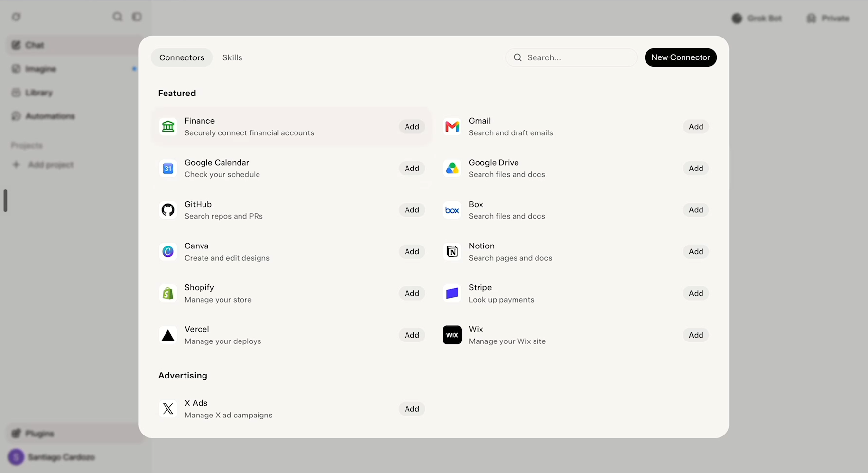Switch to the Connectors tab
This screenshot has height=473, width=868.
182,57
